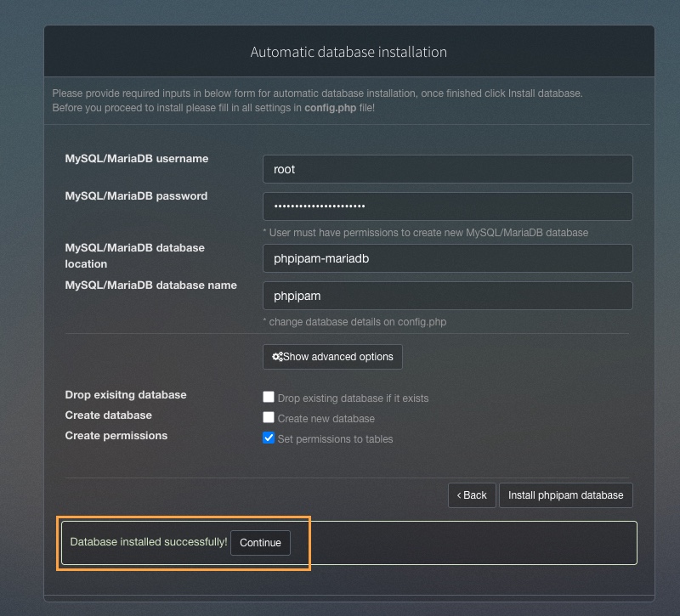Click the Set permissions to tables label
The image size is (680, 616).
[335, 439]
